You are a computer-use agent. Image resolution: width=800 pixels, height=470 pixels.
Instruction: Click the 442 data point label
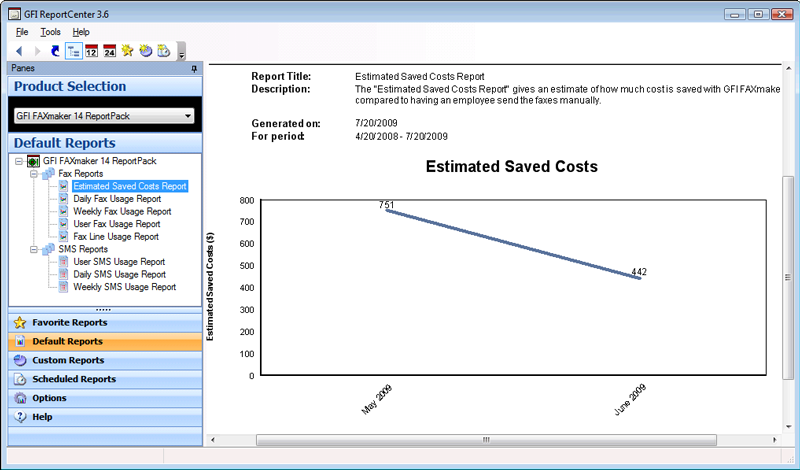coord(639,272)
